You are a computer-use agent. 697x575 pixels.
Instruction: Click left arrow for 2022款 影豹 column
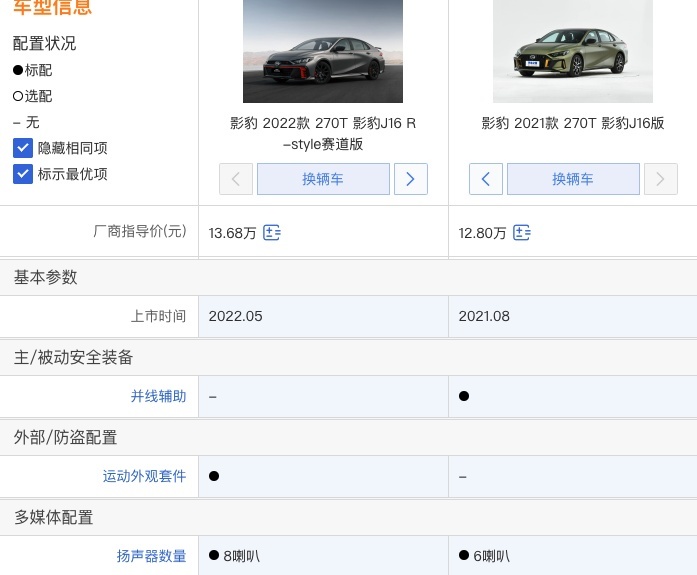236,179
